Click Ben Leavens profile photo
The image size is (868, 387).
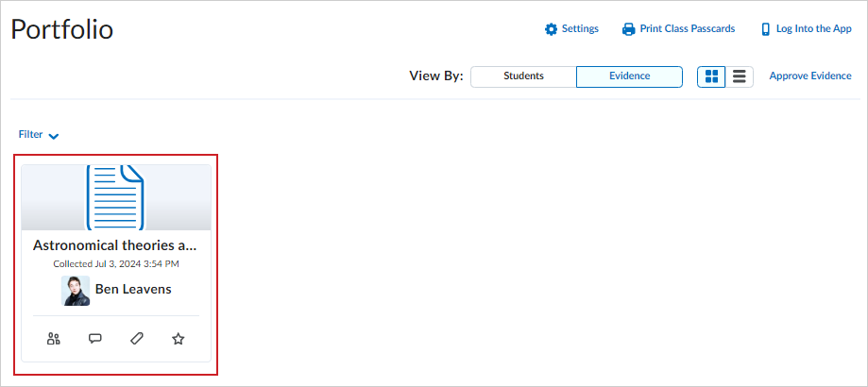pyautogui.click(x=76, y=291)
